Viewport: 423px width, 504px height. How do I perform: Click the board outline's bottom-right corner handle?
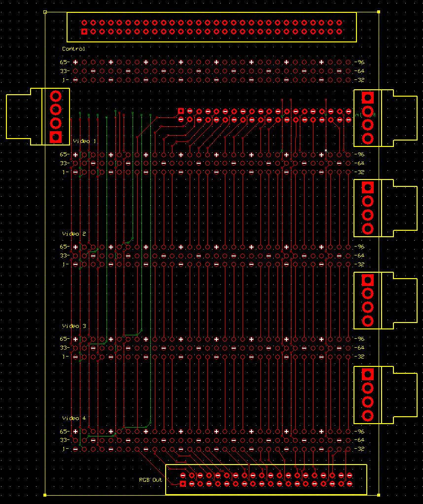379,495
